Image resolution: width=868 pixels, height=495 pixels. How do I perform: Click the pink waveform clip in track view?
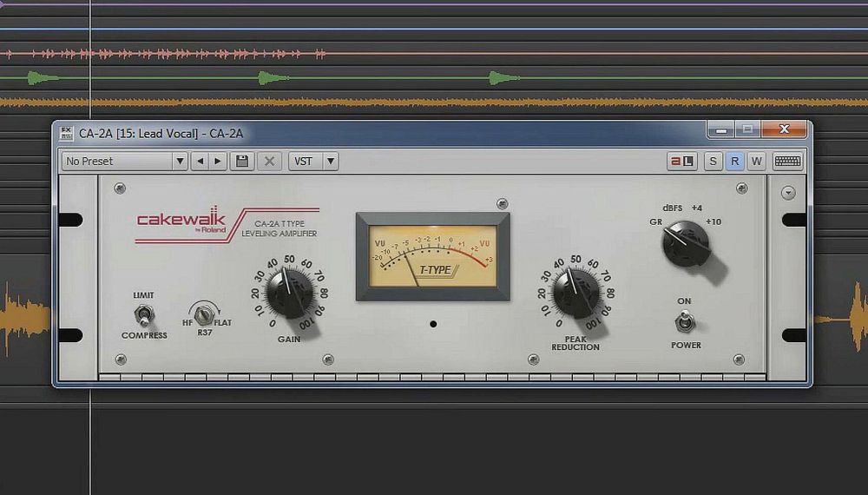point(166,54)
